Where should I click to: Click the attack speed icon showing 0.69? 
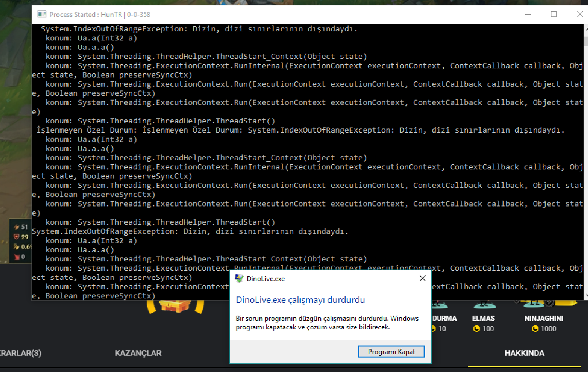[x=16, y=247]
